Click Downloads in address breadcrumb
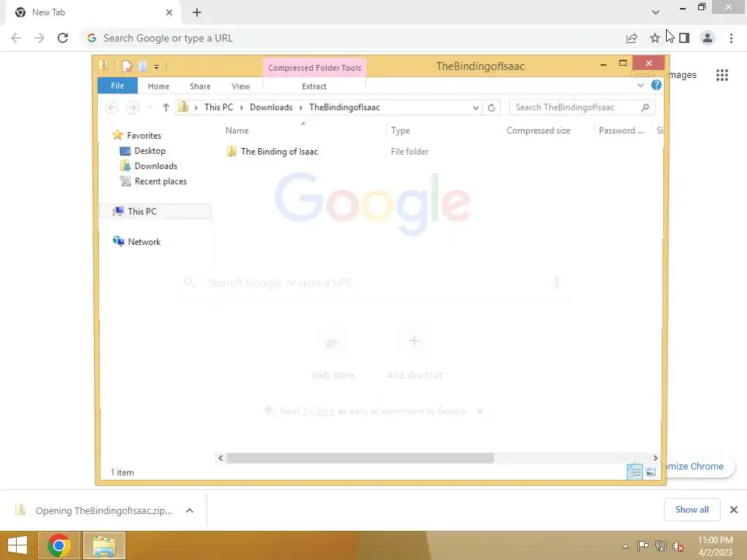This screenshot has height=560, width=747. point(271,107)
